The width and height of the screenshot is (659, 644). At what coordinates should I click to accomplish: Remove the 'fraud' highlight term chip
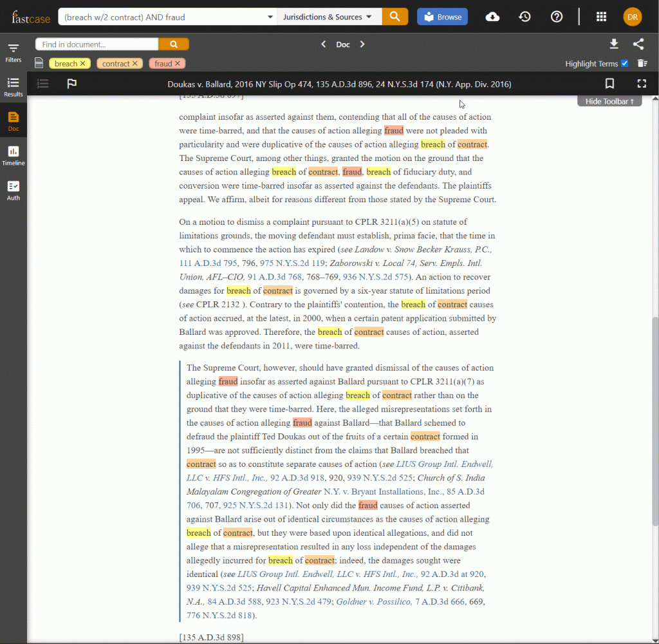click(178, 64)
